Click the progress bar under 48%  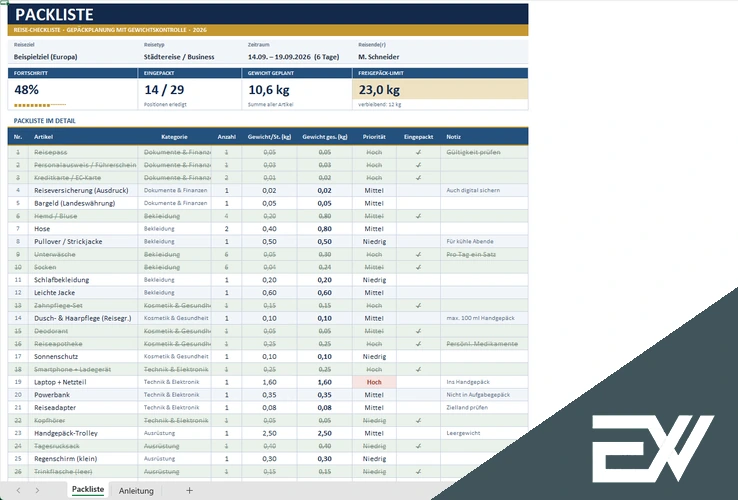[x=40, y=105]
